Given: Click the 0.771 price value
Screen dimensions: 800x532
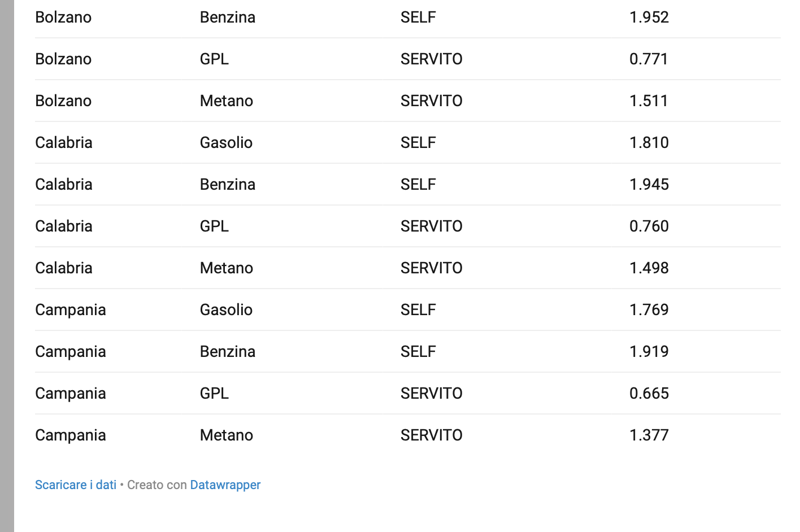Looking at the screenshot, I should [649, 59].
